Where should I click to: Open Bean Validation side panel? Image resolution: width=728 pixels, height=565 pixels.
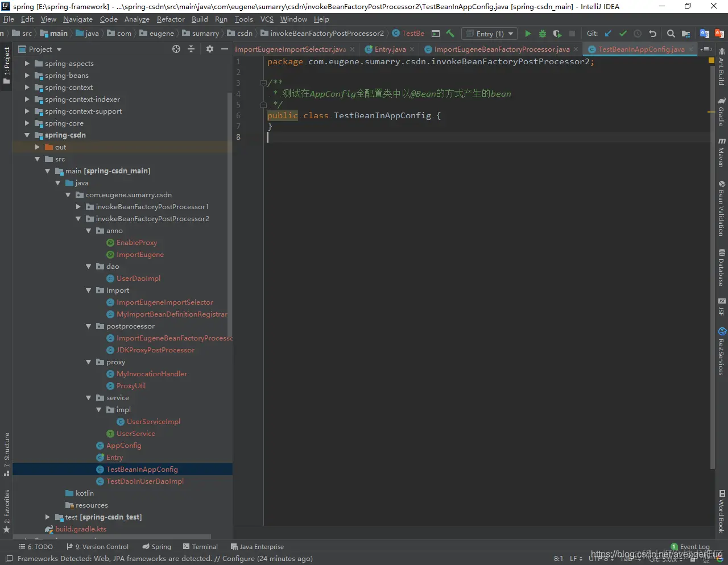[721, 208]
